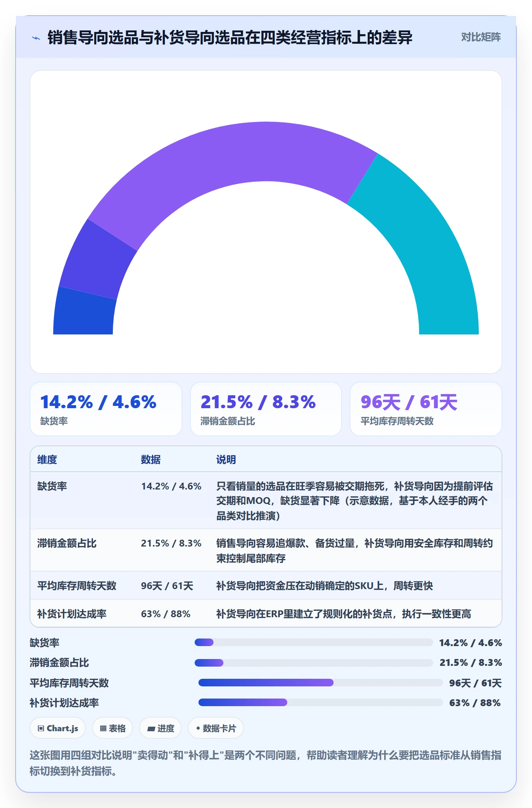Select the 补货计划达成率 table row label
Viewport: 532px width, 808px height.
tap(72, 614)
